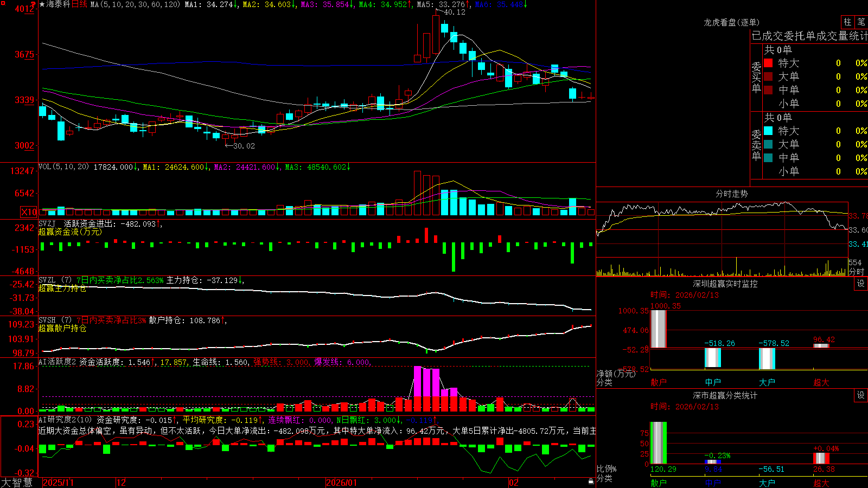Screen dimensions: 868x488
Task: Click the red 日线 period label
Action: 79,4
